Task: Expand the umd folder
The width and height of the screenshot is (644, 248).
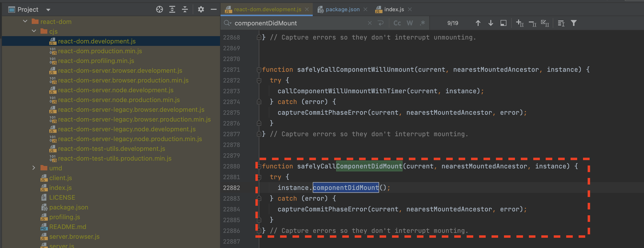Action: pos(34,168)
